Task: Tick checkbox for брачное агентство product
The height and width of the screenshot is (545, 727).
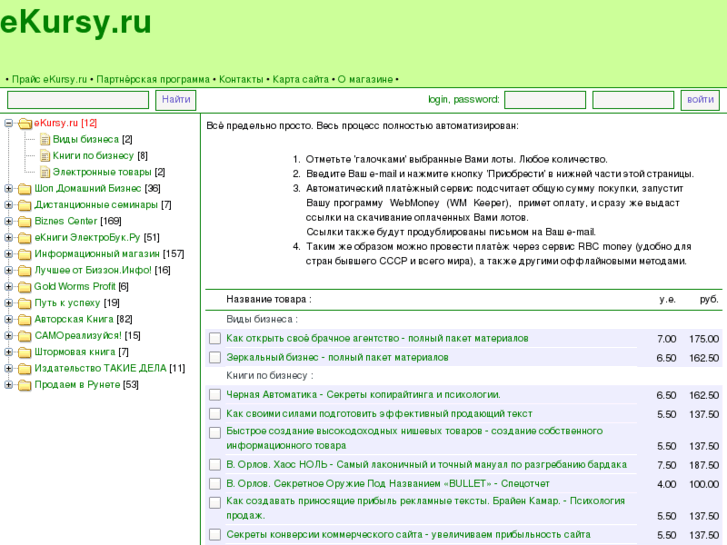Action: [x=215, y=338]
